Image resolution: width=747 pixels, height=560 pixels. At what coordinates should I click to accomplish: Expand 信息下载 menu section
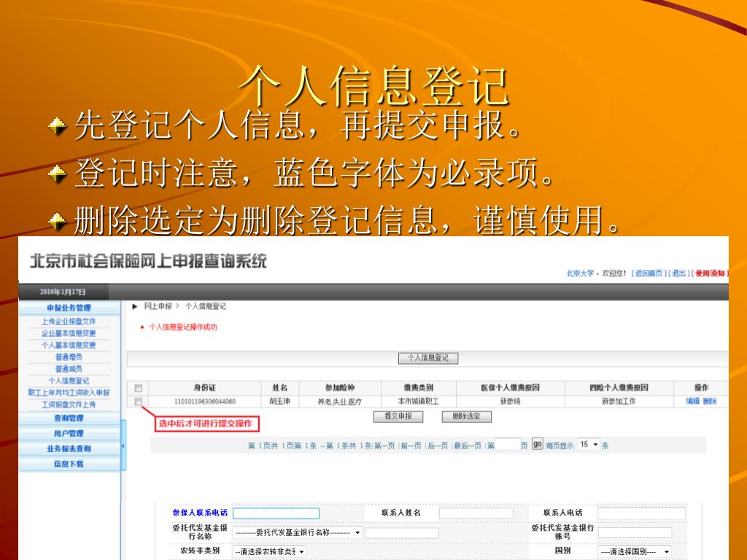coord(69,464)
